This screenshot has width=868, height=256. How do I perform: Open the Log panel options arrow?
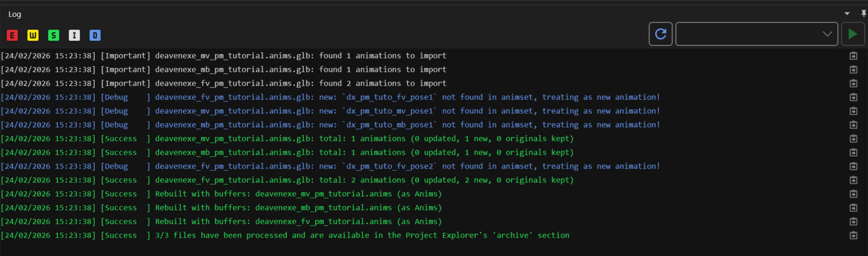847,14
